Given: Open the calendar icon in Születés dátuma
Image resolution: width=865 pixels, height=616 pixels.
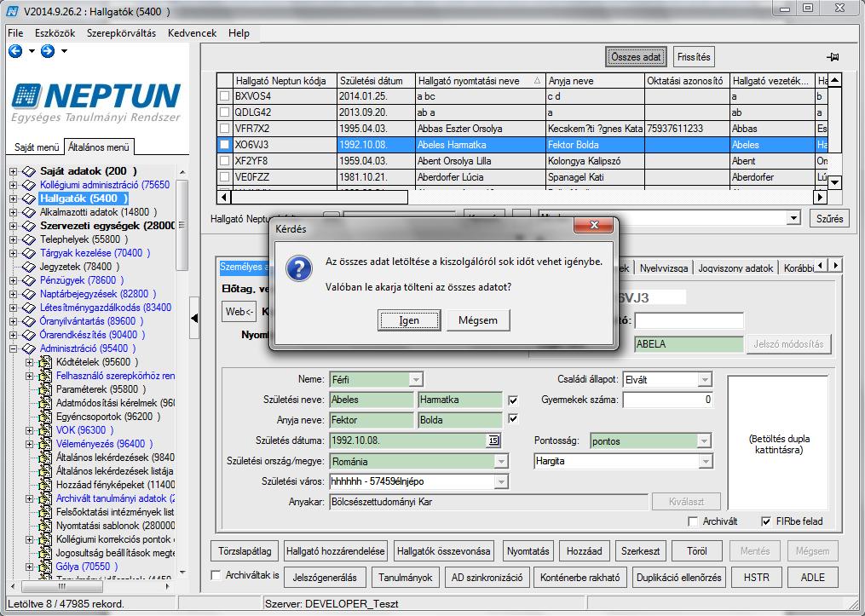Looking at the screenshot, I should click(493, 440).
